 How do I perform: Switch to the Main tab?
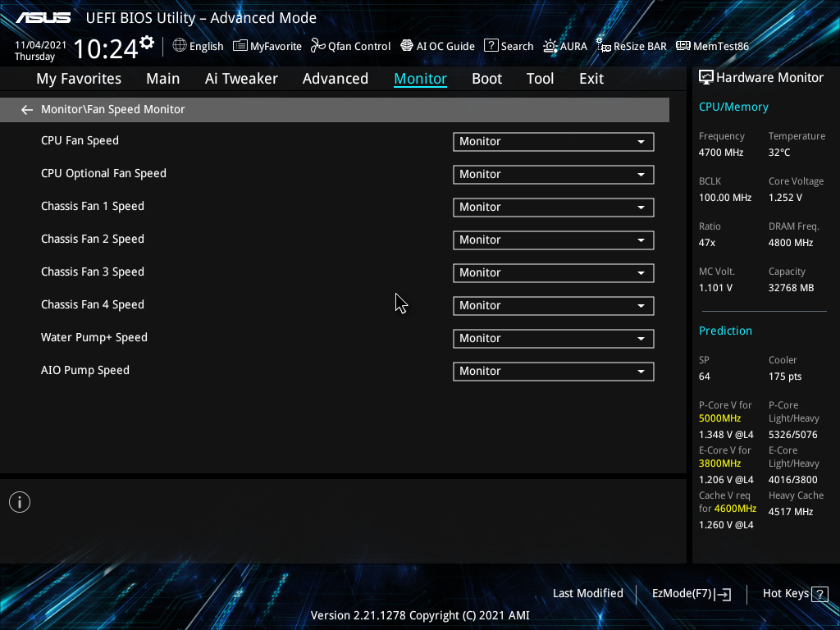(163, 79)
